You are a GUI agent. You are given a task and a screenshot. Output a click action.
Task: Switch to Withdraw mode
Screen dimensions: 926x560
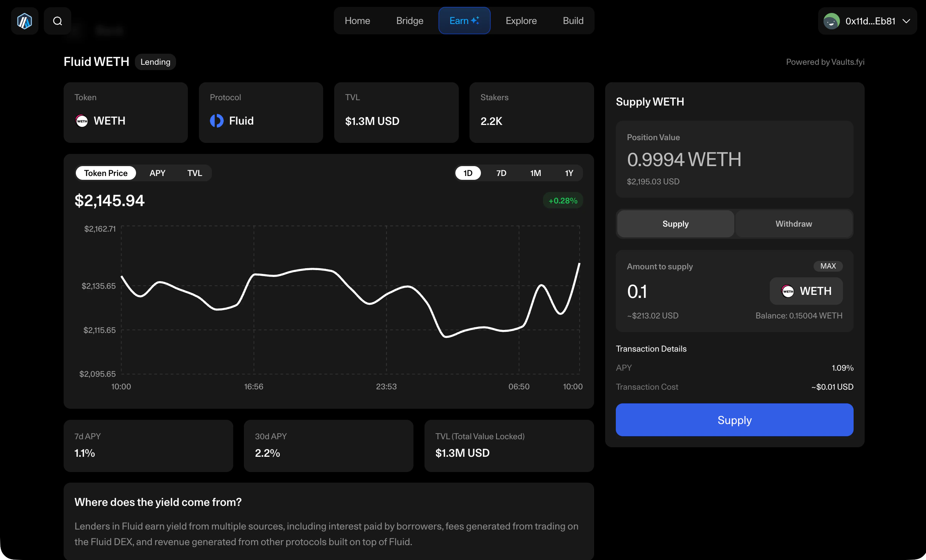click(794, 224)
